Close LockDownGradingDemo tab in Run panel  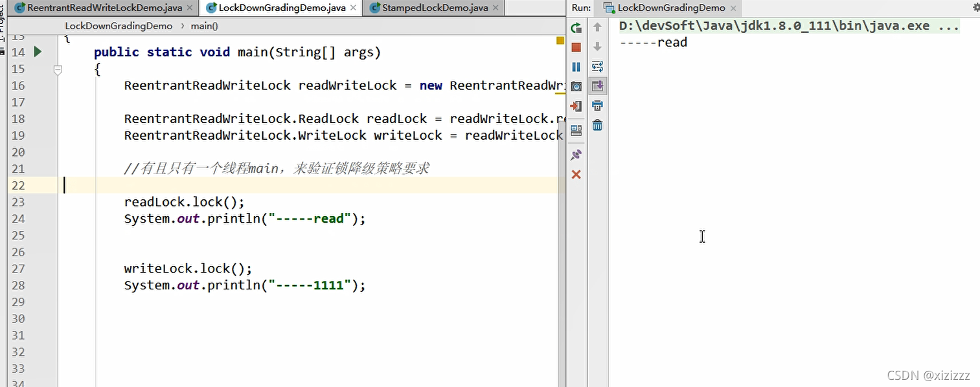click(x=733, y=8)
